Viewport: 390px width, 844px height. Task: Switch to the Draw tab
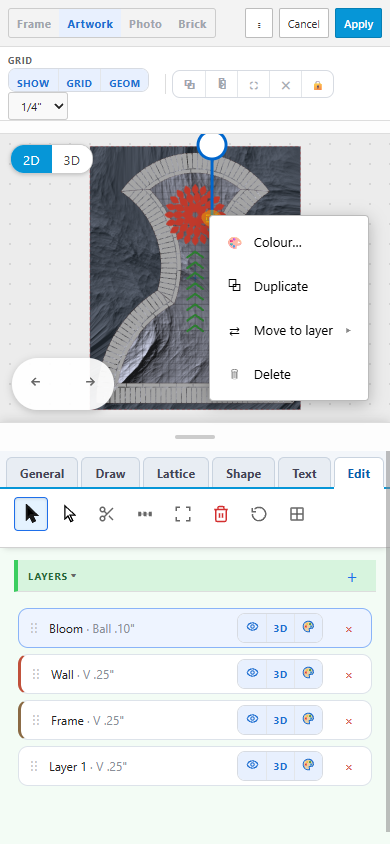coord(110,474)
